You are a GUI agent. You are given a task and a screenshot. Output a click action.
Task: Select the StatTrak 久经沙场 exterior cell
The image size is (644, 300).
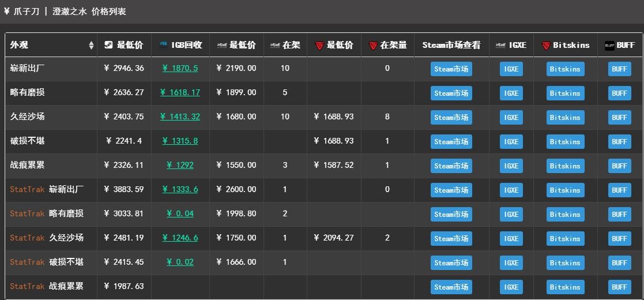click(x=51, y=238)
